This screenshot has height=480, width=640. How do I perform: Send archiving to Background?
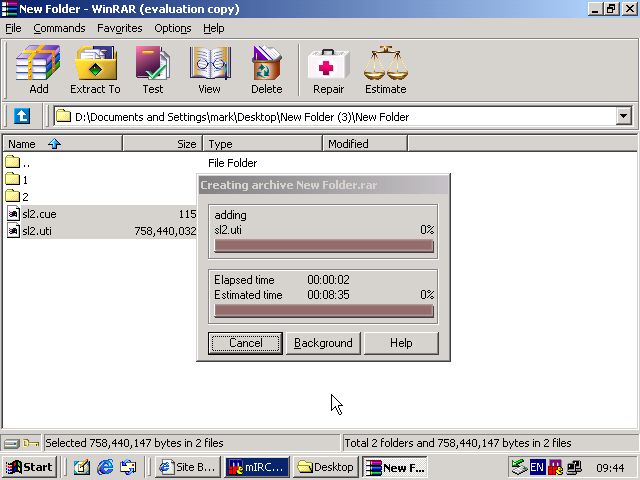pos(323,343)
